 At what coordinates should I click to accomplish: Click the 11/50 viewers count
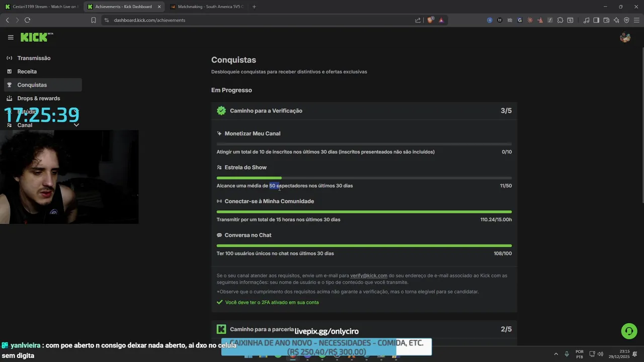pyautogui.click(x=506, y=186)
